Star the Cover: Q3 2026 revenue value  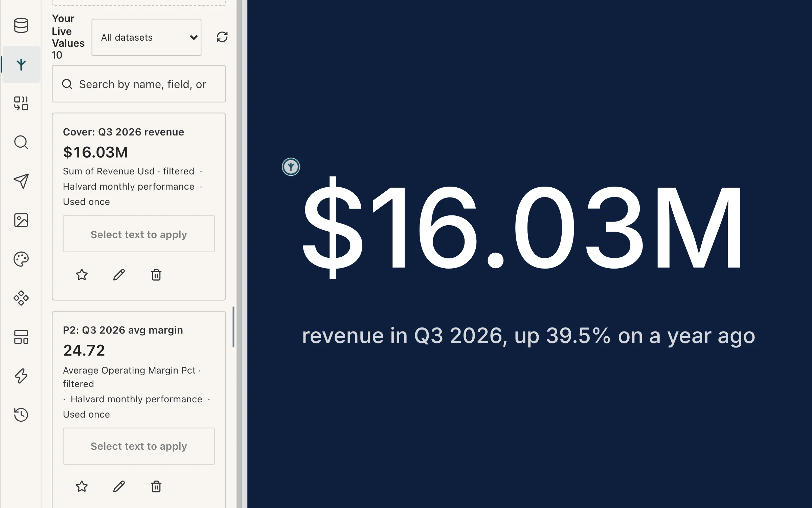(x=82, y=275)
